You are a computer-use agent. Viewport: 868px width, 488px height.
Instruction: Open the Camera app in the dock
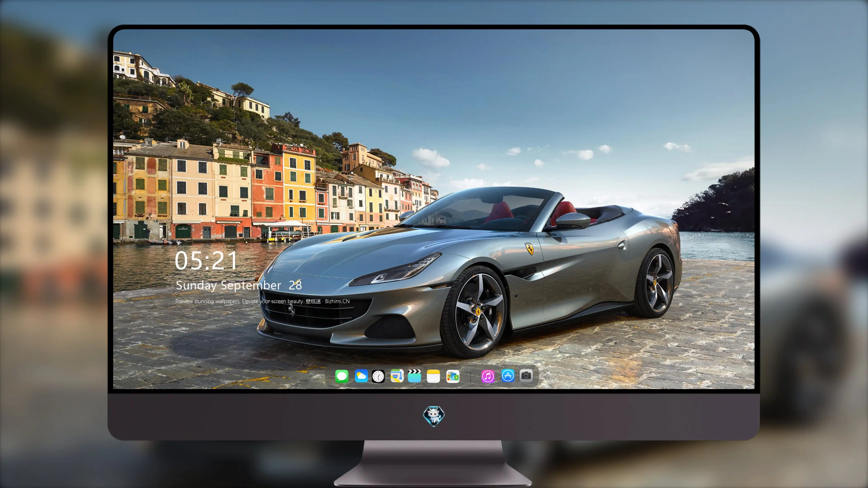click(x=526, y=375)
